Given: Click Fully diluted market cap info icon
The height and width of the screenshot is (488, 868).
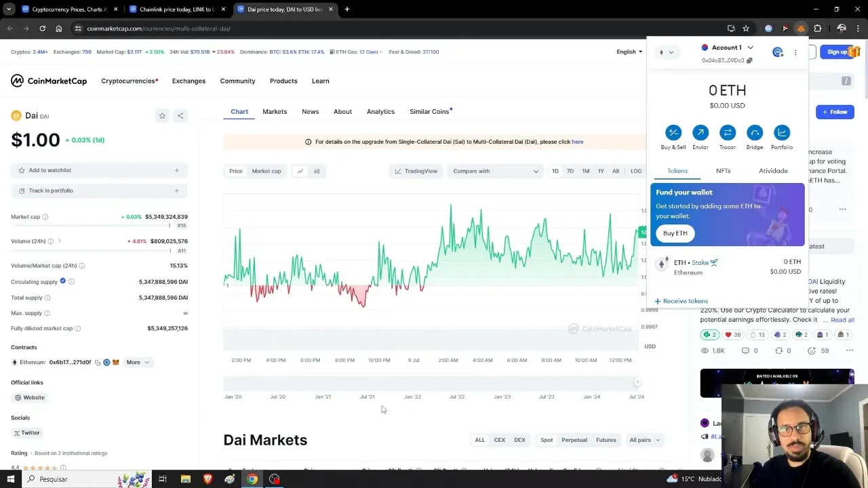Looking at the screenshot, I should (x=77, y=329).
